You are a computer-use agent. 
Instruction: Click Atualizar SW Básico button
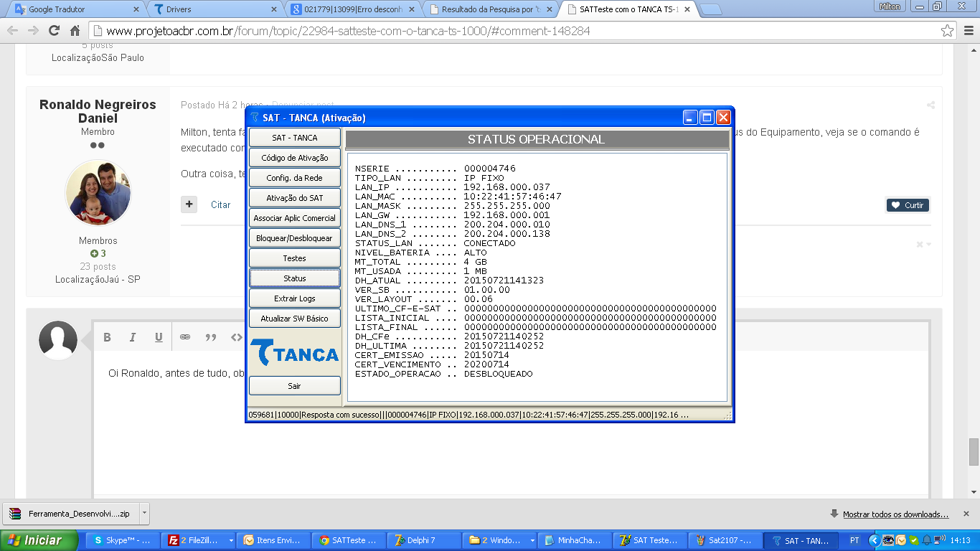(294, 319)
